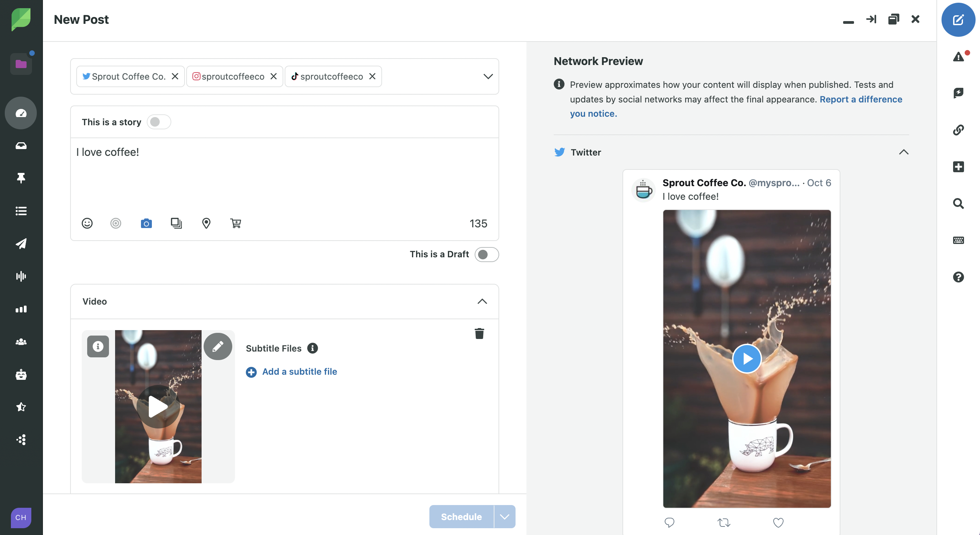This screenshot has height=535, width=980.
Task: Click the blue Compose pencil button
Action: click(x=958, y=20)
